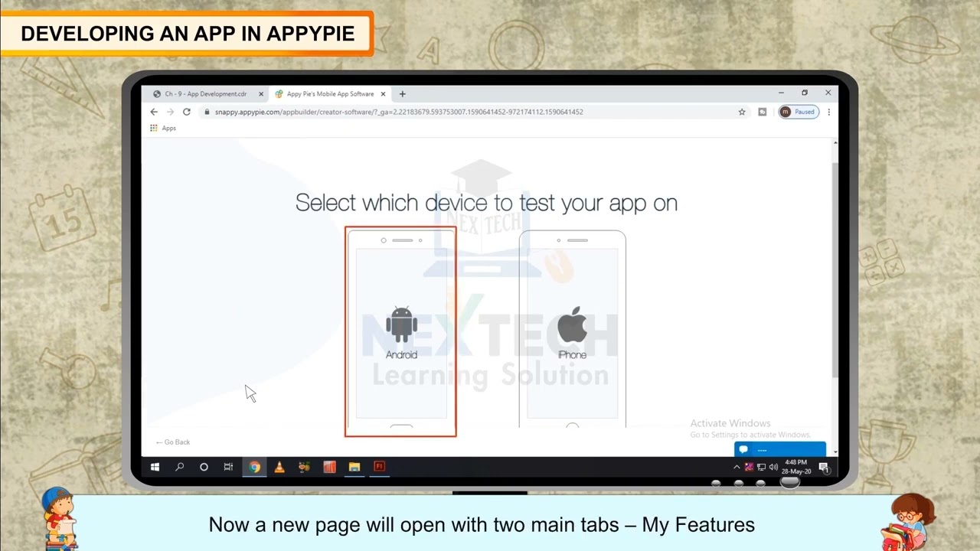This screenshot has width=980, height=551.
Task: Open VLC media player from taskbar
Action: 279,467
